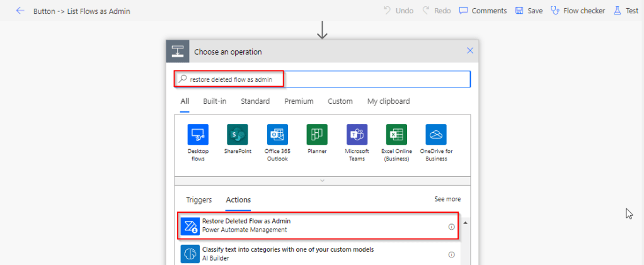Collapse the connectors list chevron
This screenshot has width=644, height=265.
click(322, 181)
